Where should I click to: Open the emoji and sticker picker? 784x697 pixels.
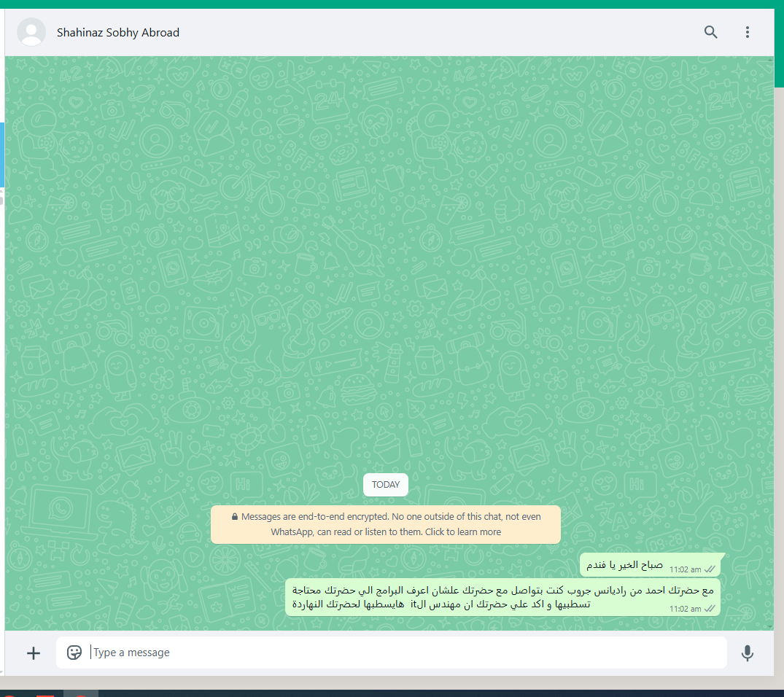pyautogui.click(x=74, y=653)
